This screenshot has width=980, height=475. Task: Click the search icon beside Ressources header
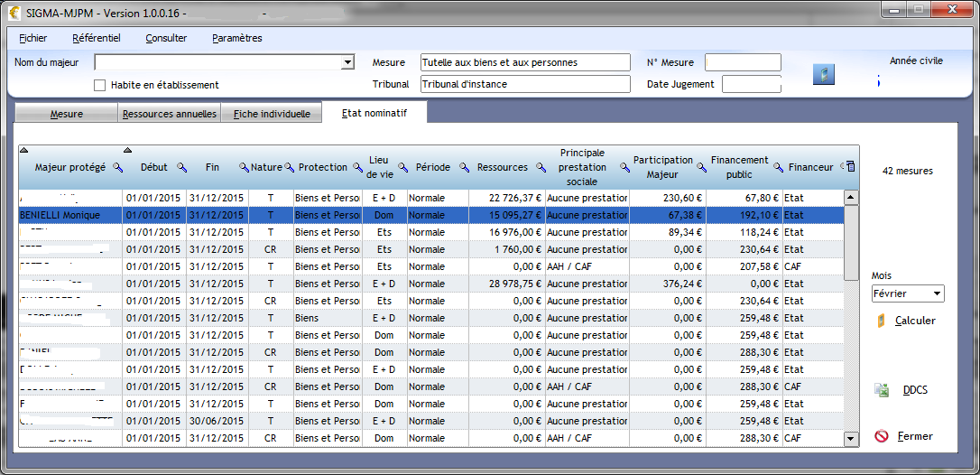(x=541, y=168)
